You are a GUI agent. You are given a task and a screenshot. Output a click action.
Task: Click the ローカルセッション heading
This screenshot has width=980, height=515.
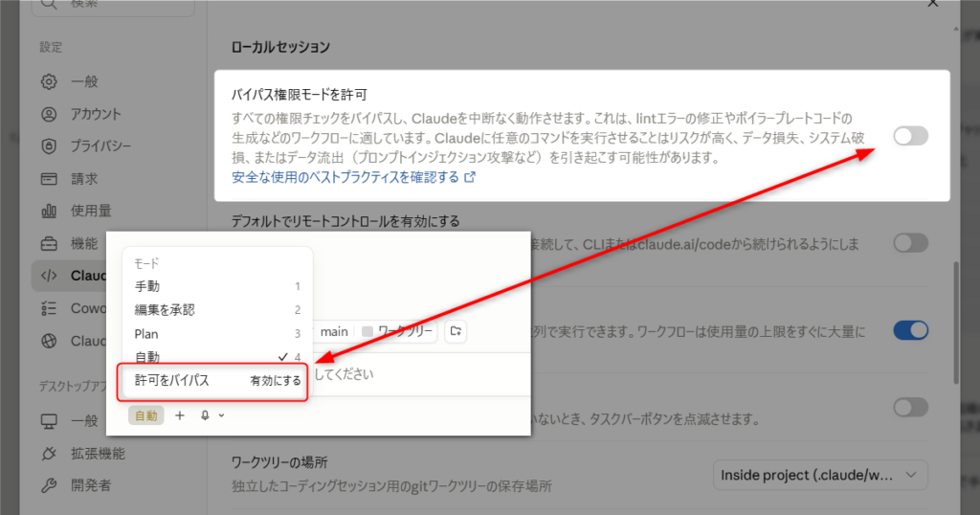280,47
